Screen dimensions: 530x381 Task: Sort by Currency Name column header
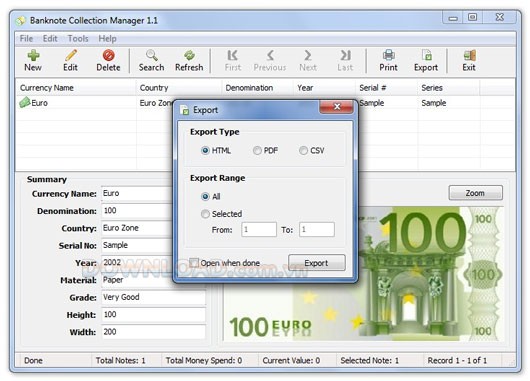click(76, 88)
